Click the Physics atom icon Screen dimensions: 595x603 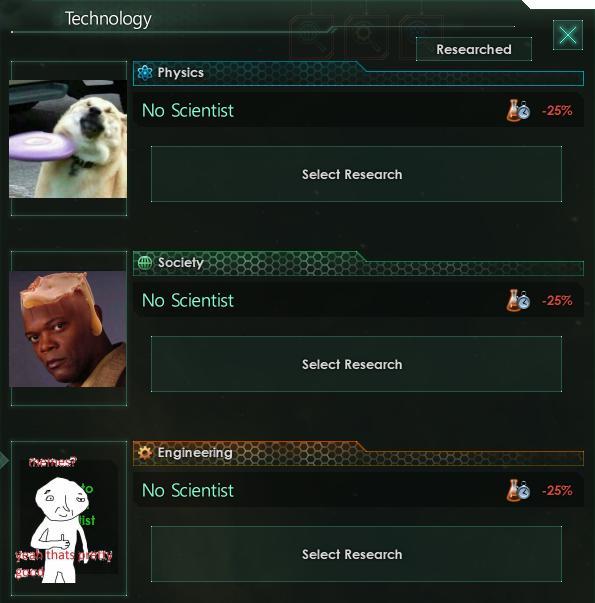[145, 72]
